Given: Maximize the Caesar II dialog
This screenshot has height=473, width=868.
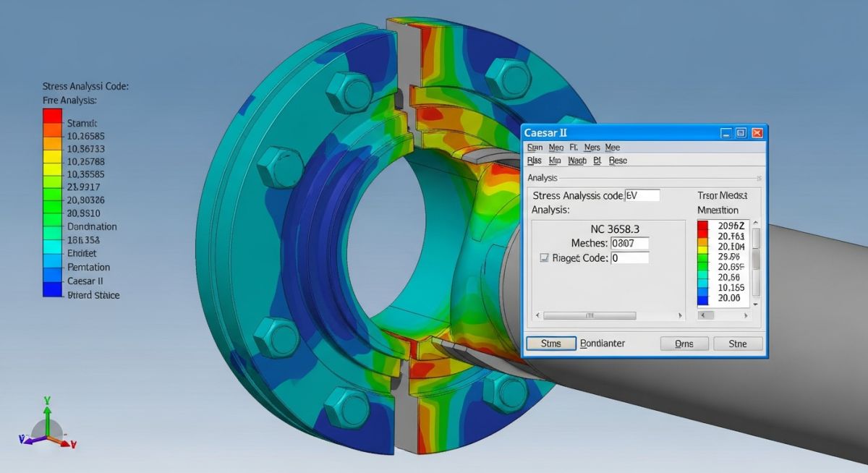Looking at the screenshot, I should coord(741,133).
